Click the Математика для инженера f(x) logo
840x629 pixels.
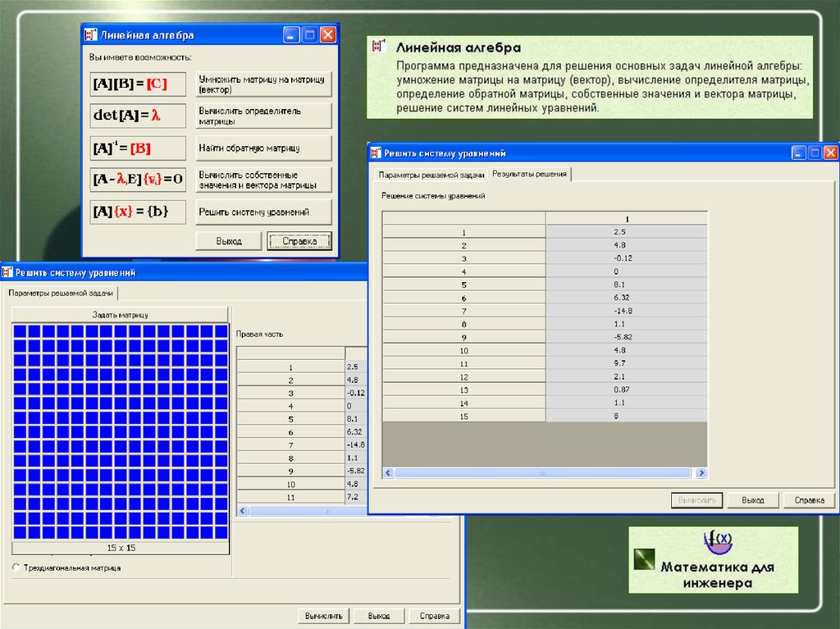tap(718, 542)
